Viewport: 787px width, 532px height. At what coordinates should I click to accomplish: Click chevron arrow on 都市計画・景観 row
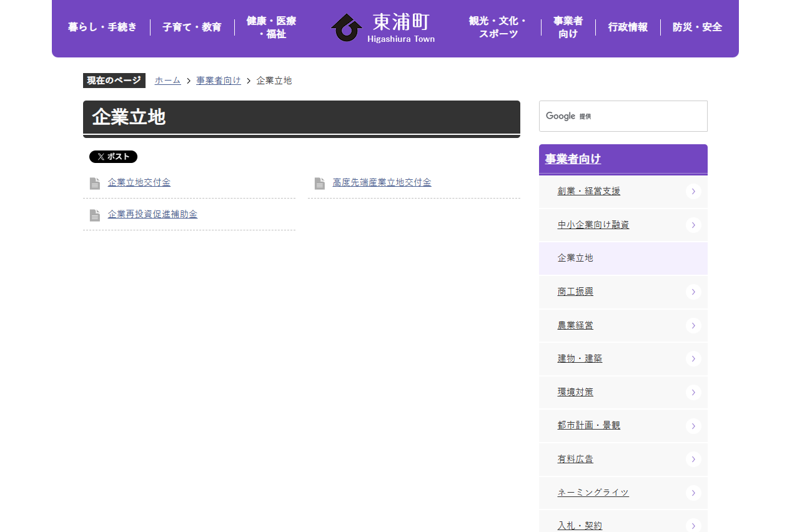pos(693,426)
